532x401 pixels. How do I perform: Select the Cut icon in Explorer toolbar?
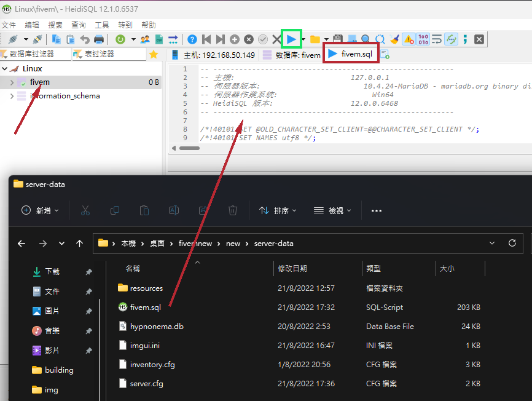pyautogui.click(x=85, y=210)
